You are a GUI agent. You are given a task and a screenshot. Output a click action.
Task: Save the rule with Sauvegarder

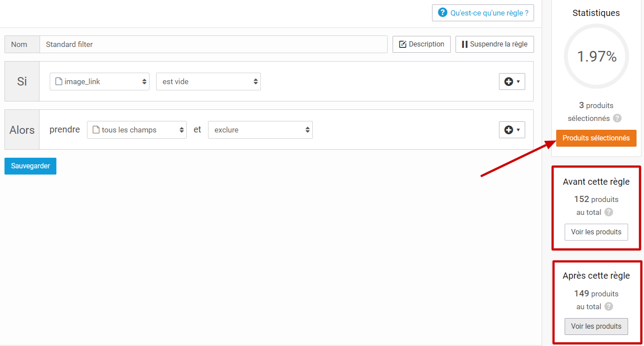point(30,166)
